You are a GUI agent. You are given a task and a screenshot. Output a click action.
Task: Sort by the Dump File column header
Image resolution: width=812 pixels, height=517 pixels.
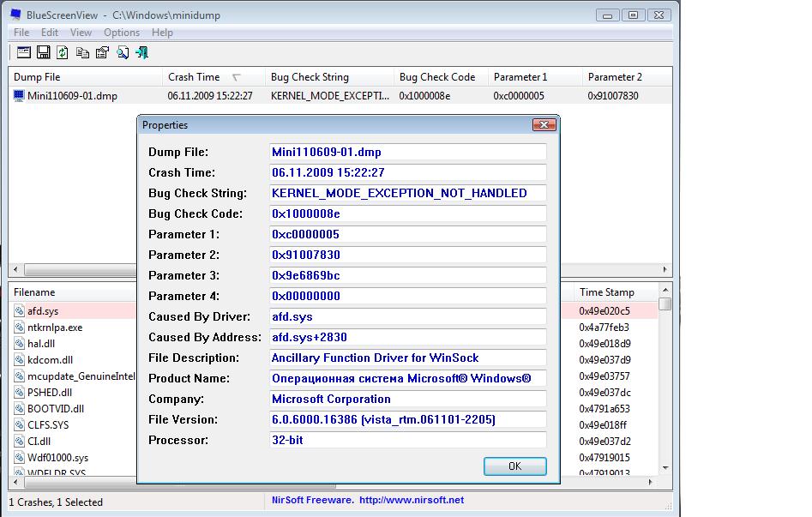[86, 77]
